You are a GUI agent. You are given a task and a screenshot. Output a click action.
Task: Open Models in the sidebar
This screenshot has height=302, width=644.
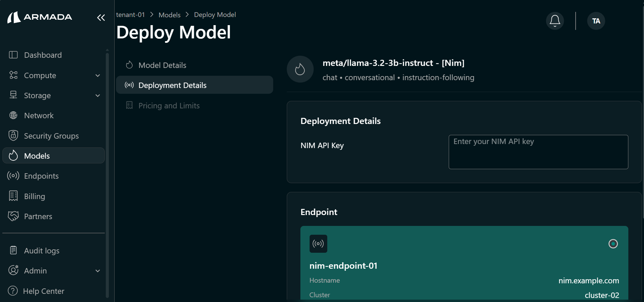pyautogui.click(x=53, y=156)
